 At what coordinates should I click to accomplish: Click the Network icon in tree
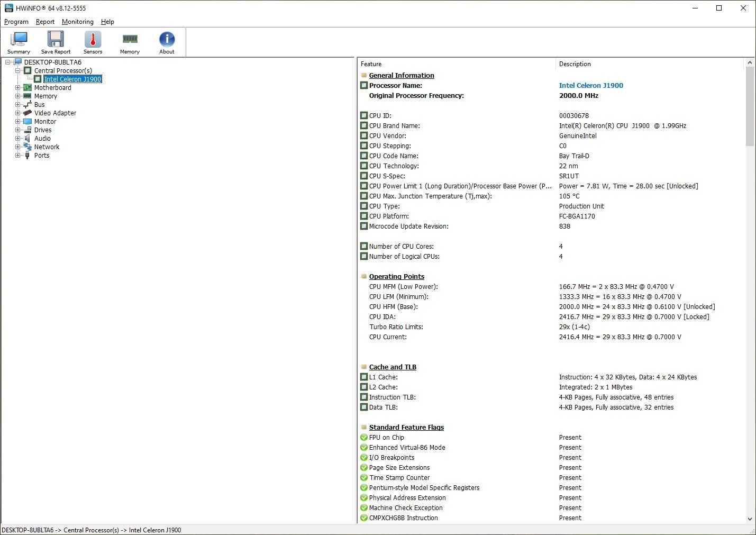pos(28,147)
